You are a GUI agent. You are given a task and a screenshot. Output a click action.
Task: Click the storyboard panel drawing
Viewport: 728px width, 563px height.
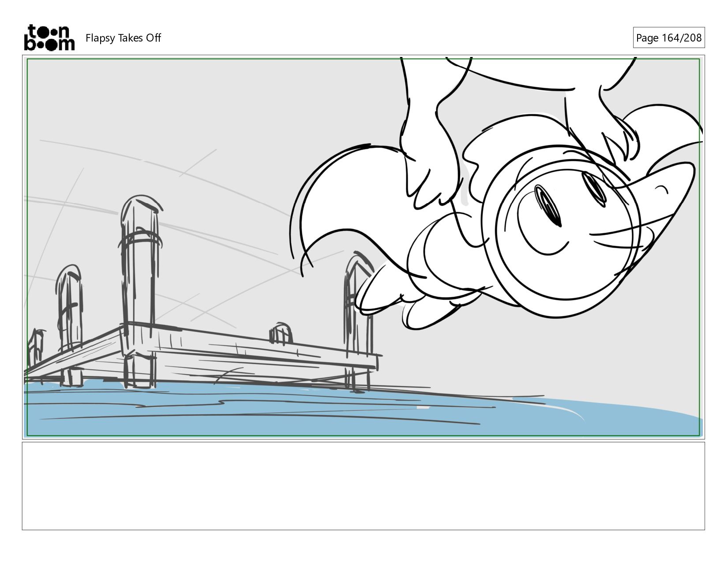point(363,247)
